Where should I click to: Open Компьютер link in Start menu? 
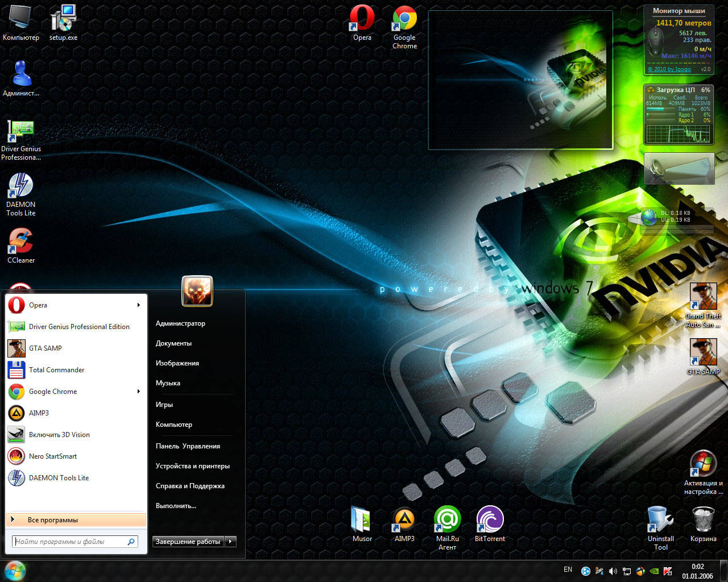tap(174, 425)
